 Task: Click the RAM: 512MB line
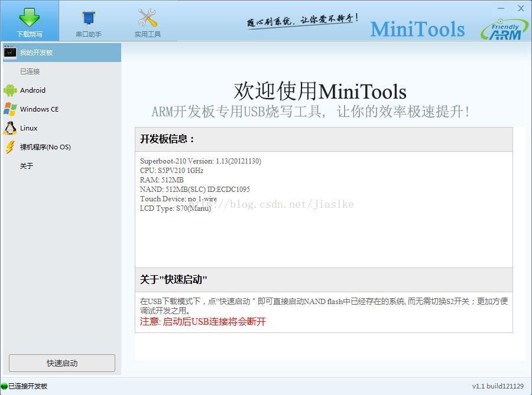pyautogui.click(x=162, y=180)
